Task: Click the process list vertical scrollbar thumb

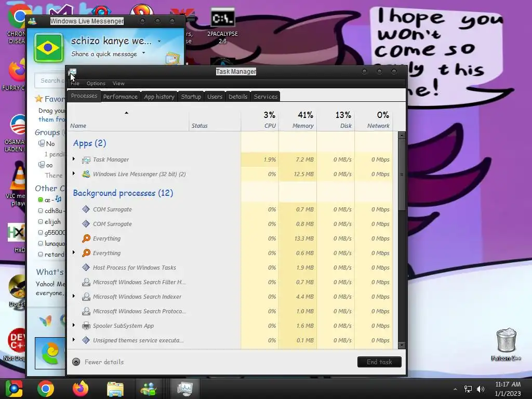Action: [x=402, y=175]
